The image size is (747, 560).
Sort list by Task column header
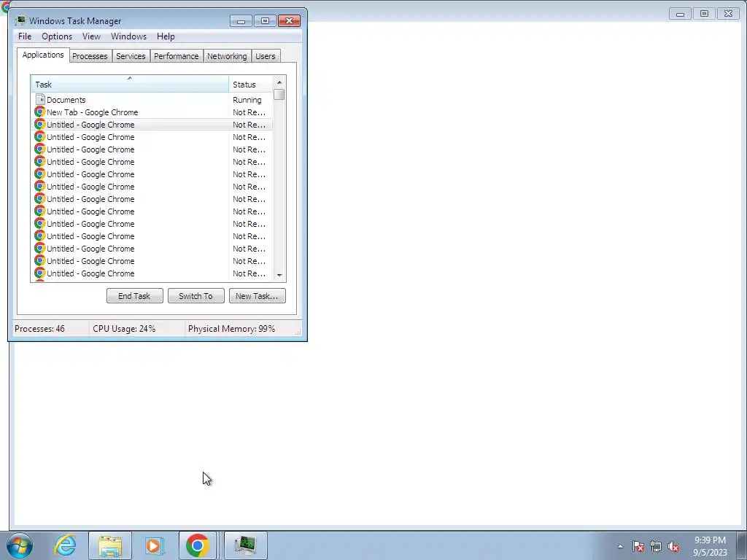(x=130, y=85)
